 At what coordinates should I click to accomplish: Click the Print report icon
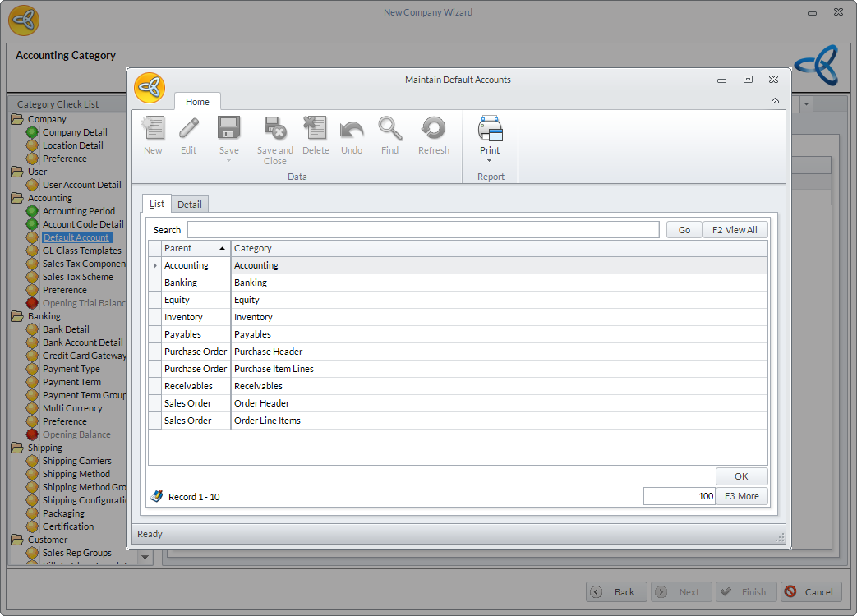(490, 129)
